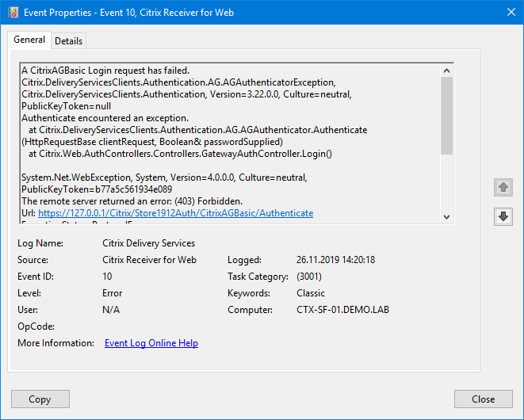Click the 'OpCode:' label
Image resolution: width=524 pixels, height=420 pixels.
pos(36,326)
